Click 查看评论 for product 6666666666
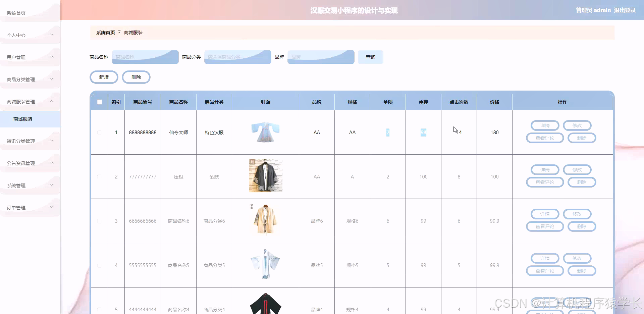Viewport: 644px width, 314px height. coord(545,226)
